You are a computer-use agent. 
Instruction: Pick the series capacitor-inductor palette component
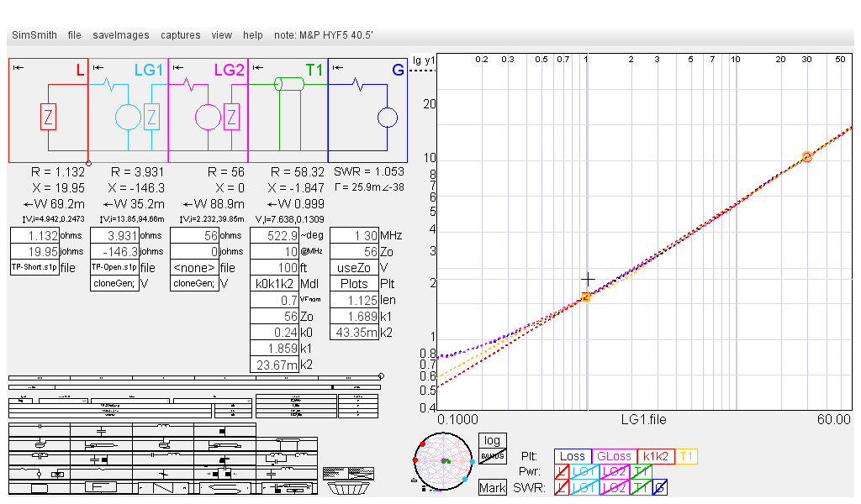click(x=163, y=458)
